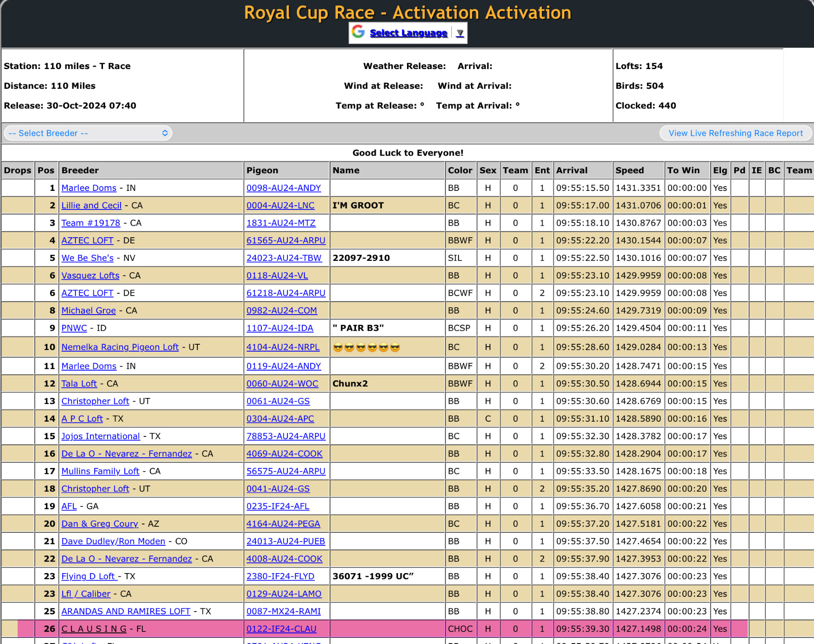Image resolution: width=814 pixels, height=644 pixels.
Task: Open the Select Language dropdown arrow
Action: click(459, 33)
